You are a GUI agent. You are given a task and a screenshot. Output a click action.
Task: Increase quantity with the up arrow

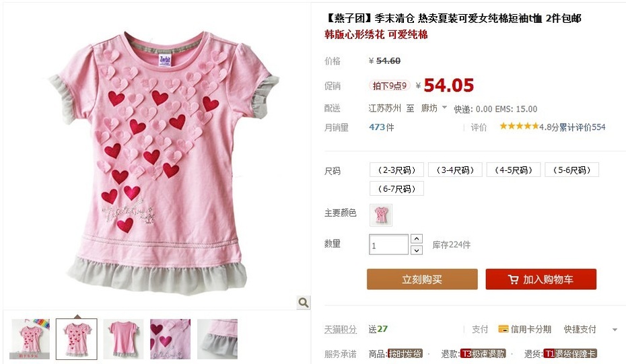coord(417,239)
